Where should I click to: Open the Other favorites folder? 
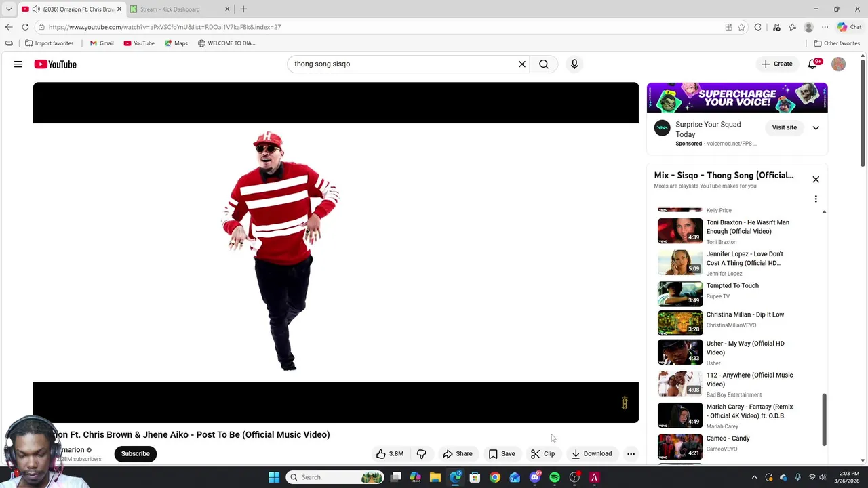coord(837,43)
